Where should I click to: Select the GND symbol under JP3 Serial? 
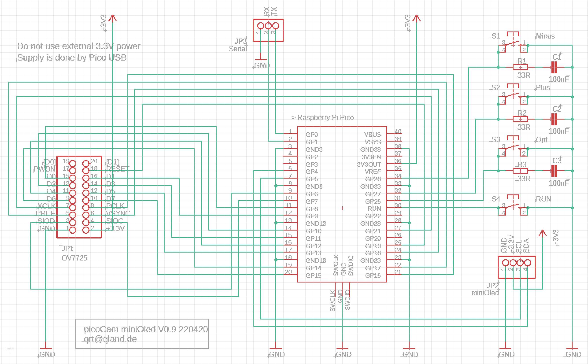click(261, 60)
